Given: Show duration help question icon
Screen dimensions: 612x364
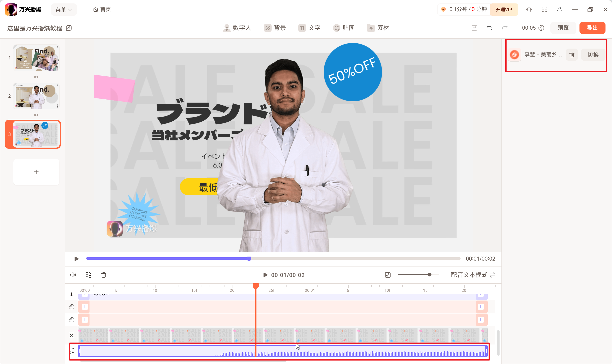Looking at the screenshot, I should (x=541, y=28).
